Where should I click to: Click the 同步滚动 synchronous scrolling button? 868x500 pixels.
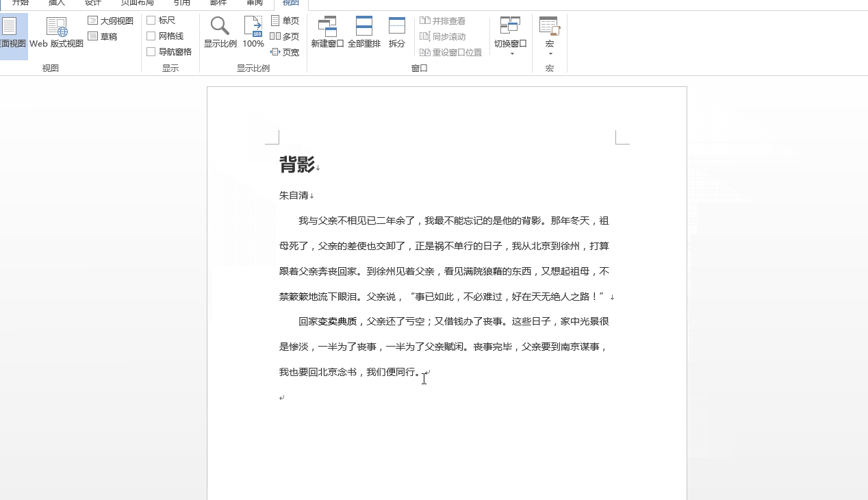443,36
